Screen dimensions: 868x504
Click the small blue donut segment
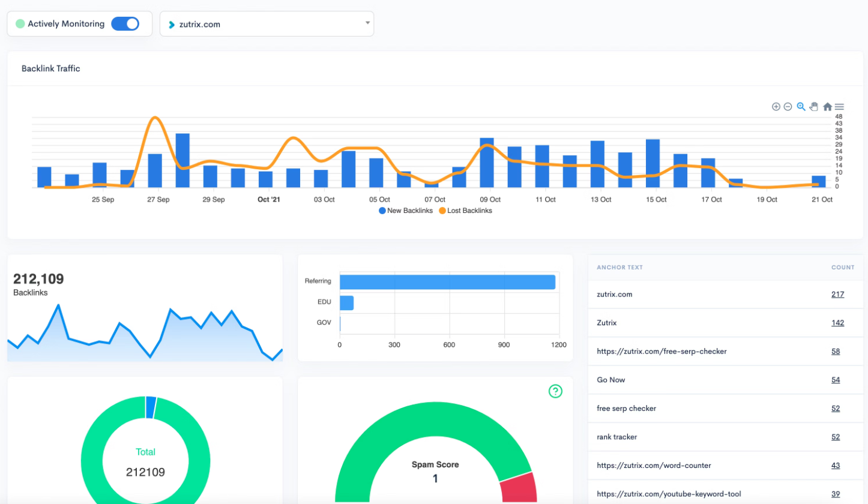click(x=151, y=407)
